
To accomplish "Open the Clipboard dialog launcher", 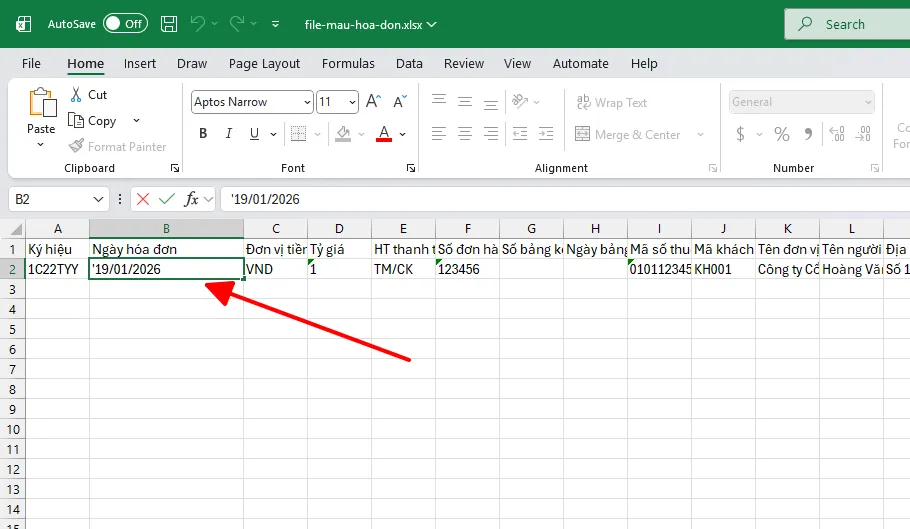I will pos(175,168).
